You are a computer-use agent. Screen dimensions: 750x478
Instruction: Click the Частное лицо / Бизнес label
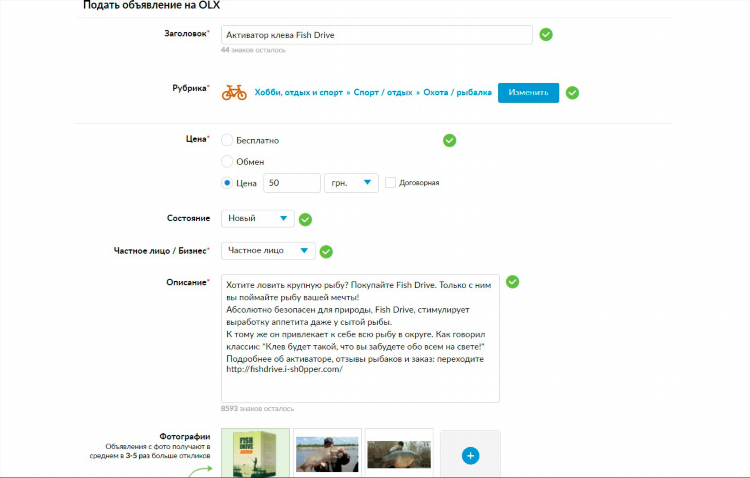click(x=161, y=251)
